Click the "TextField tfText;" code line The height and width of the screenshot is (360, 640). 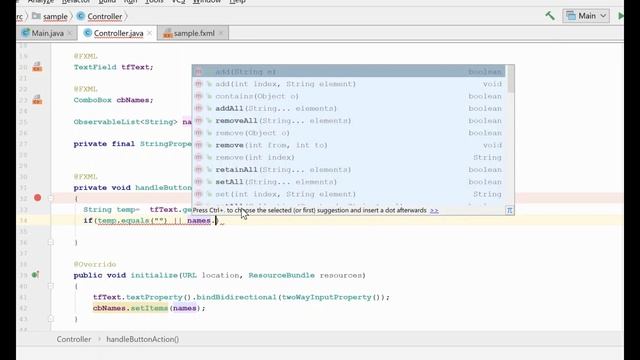tap(113, 67)
